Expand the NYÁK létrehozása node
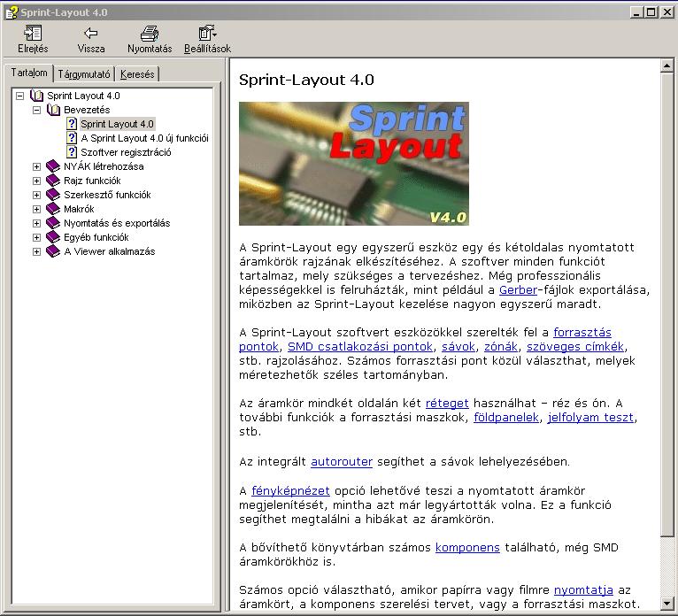Image resolution: width=678 pixels, height=616 pixels. pyautogui.click(x=37, y=167)
